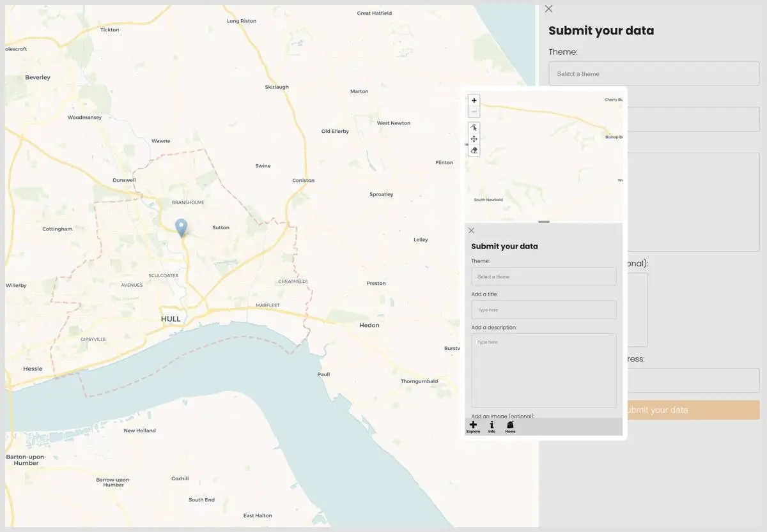Screen dimensions: 767x532
Task: Zoom out on the mobile preview map
Action: coord(474,111)
